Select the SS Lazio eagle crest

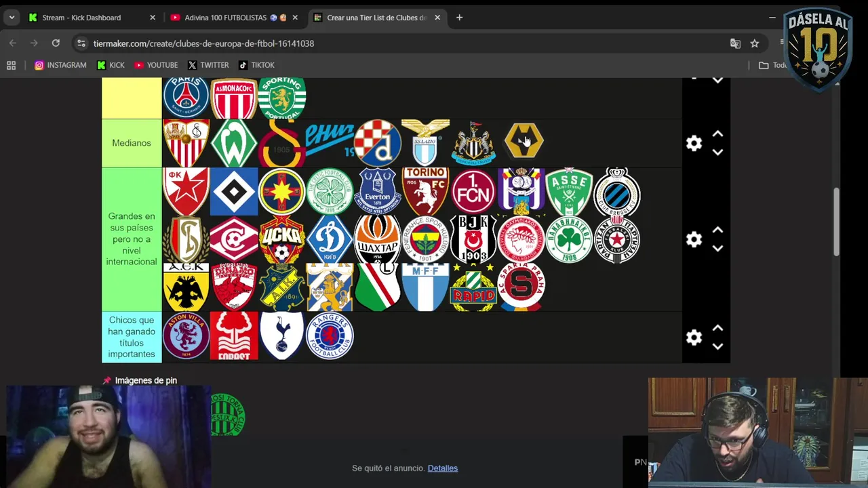point(425,143)
